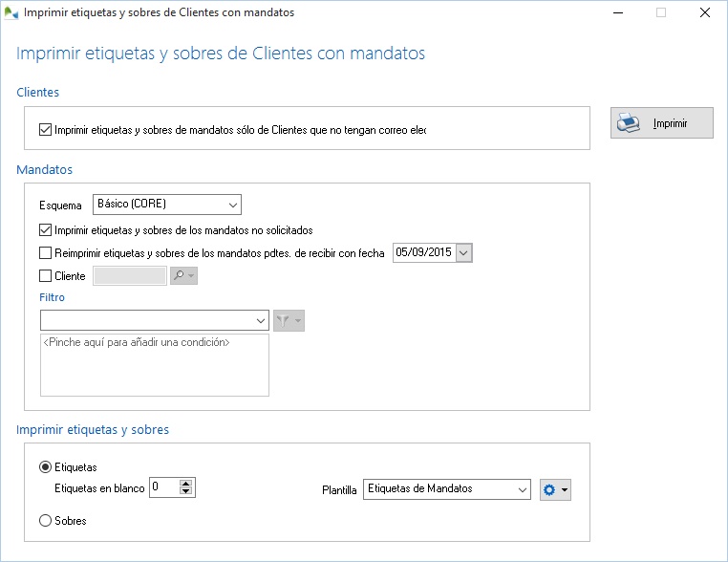The image size is (728, 562).
Task: Click the Cliente code input field
Action: tap(128, 276)
